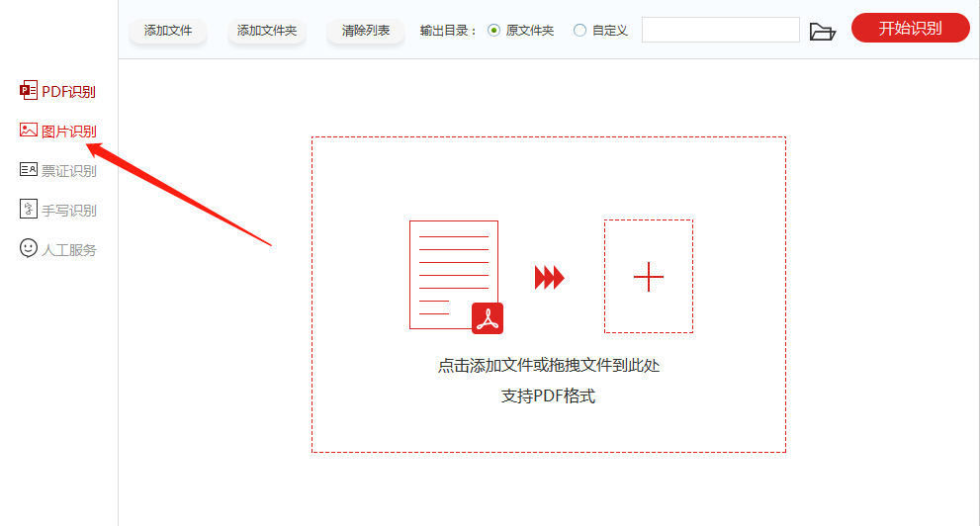Switch to the 票证识别 tab label
This screenshot has height=526, width=980.
[69, 171]
